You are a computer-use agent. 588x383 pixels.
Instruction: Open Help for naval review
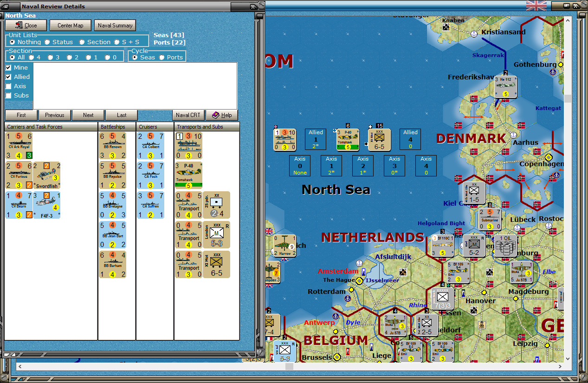click(x=222, y=115)
